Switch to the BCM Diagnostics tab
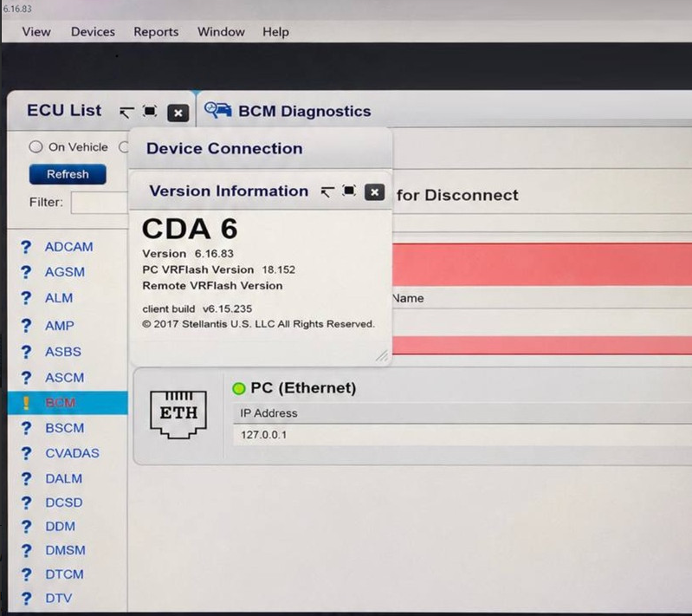This screenshot has height=616, width=692. tap(304, 111)
